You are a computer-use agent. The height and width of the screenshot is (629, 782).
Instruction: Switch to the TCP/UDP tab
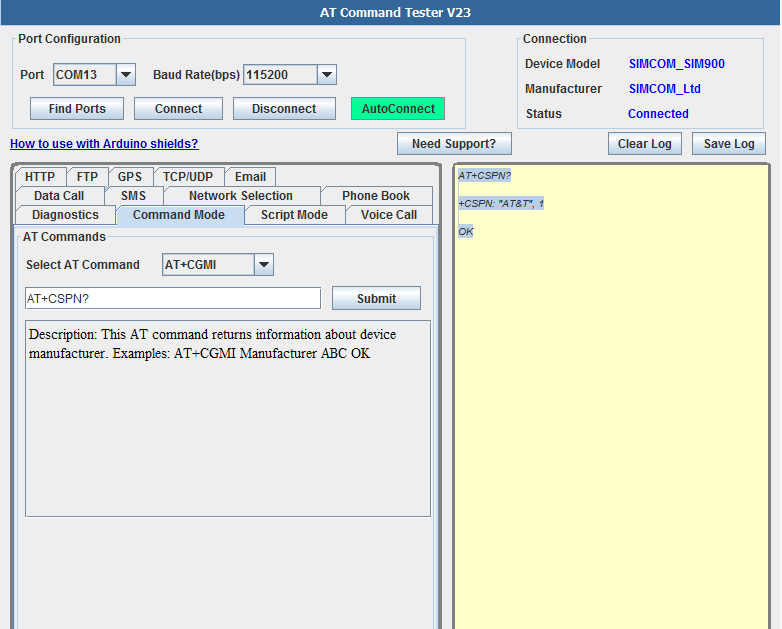pyautogui.click(x=188, y=177)
